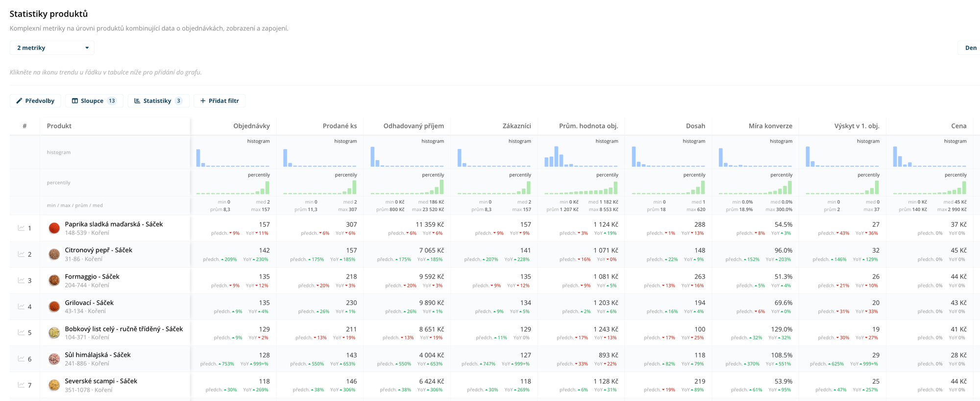Viewport: 980px width, 401px height.
Task: Sort by Výskyt v 1. obj. header
Action: point(857,126)
